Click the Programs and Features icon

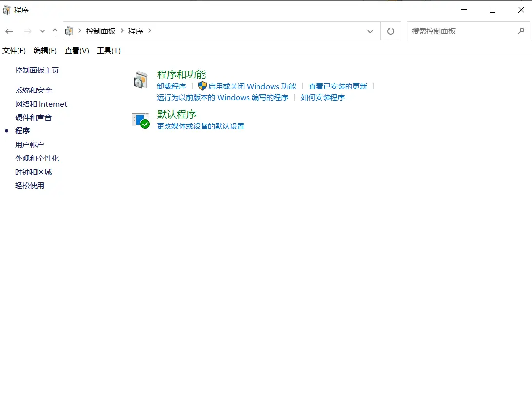141,80
